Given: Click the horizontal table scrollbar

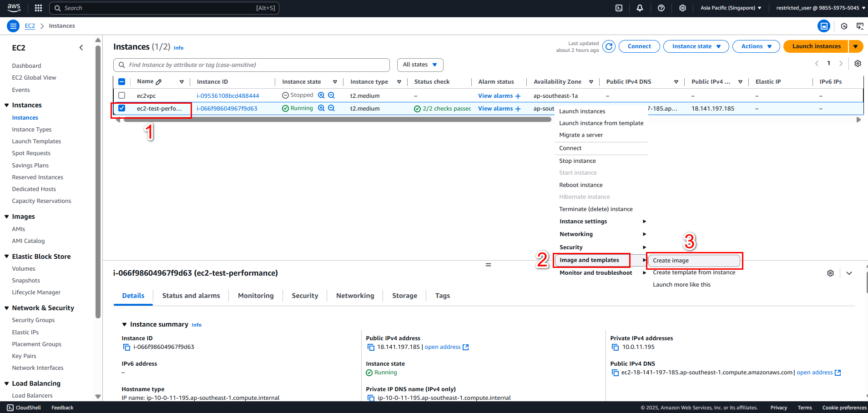Looking at the screenshot, I should (338, 120).
